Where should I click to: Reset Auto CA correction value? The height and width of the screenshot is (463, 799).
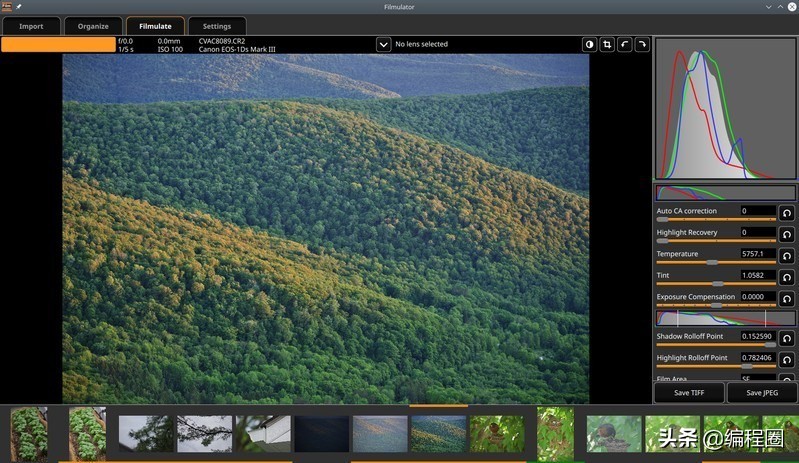click(x=787, y=213)
